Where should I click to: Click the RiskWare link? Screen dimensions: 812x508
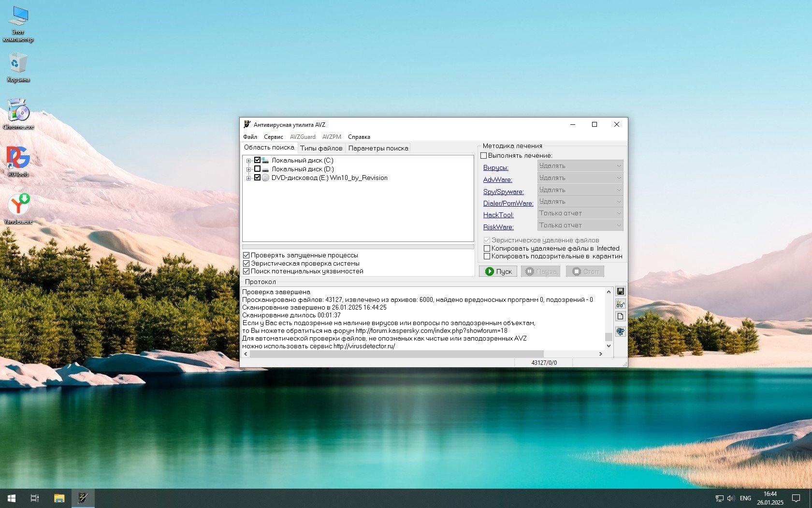[x=498, y=227]
